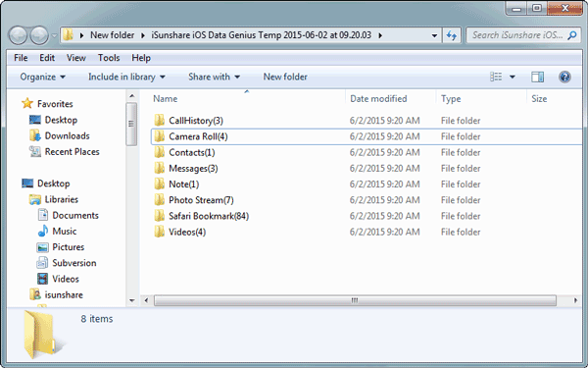This screenshot has width=588, height=368.
Task: Open Downloads in Favorites
Action: [x=67, y=136]
